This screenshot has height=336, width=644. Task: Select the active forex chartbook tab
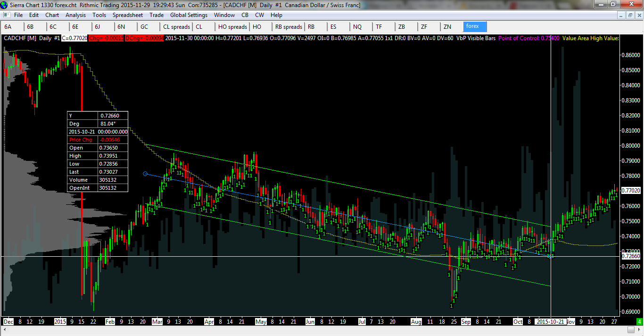[475, 26]
